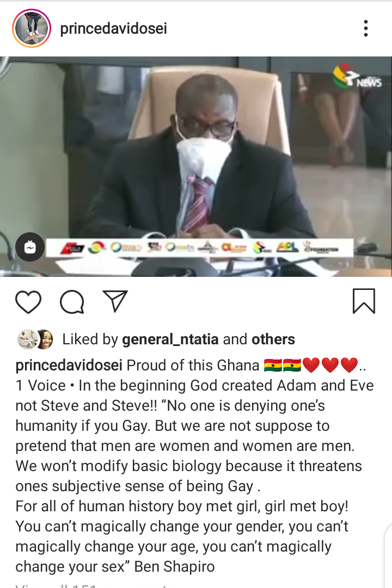Screen dimensions: 392x588
Task: Tap caption username princedavidosei
Action: pos(69,365)
